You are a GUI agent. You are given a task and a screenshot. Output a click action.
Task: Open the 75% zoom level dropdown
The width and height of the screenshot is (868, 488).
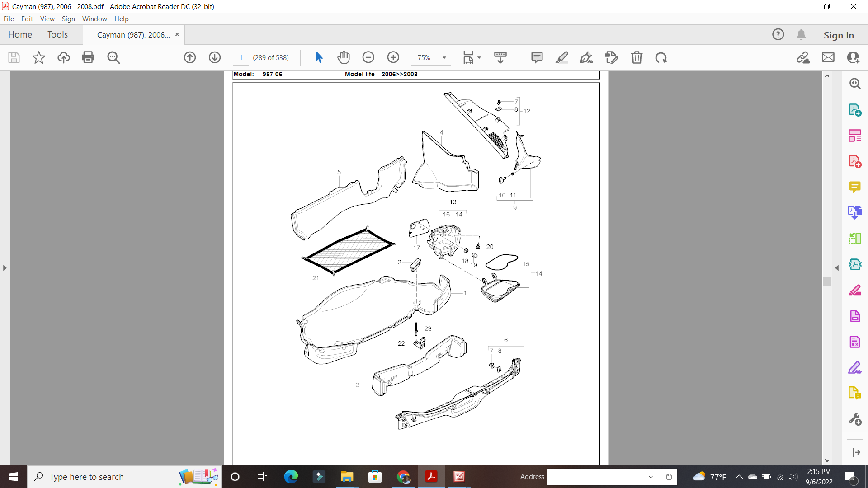(x=444, y=57)
